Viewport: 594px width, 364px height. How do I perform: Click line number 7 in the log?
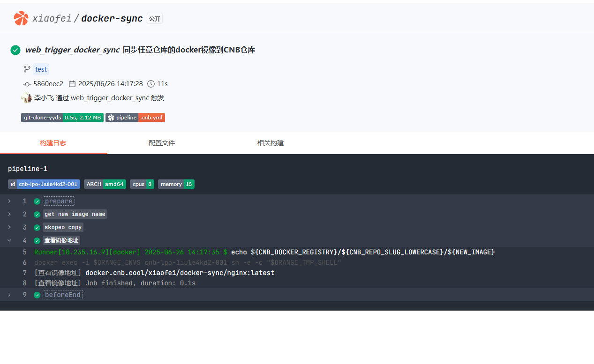point(25,273)
